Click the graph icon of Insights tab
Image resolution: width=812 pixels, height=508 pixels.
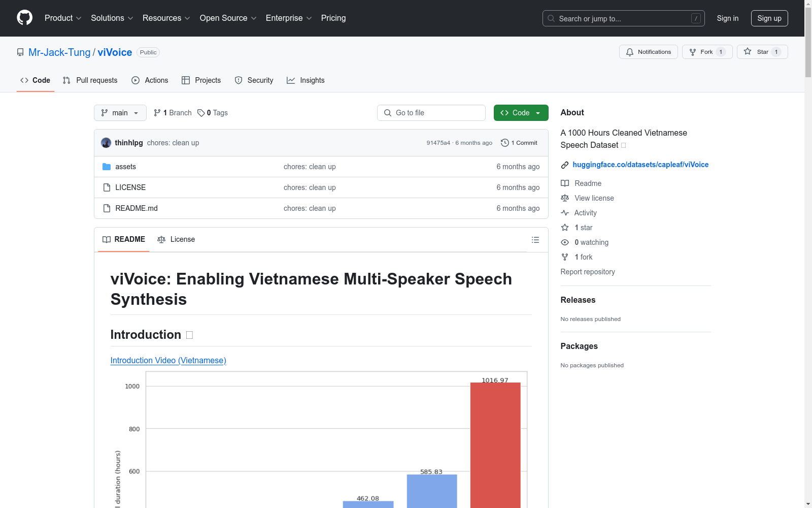(x=291, y=80)
